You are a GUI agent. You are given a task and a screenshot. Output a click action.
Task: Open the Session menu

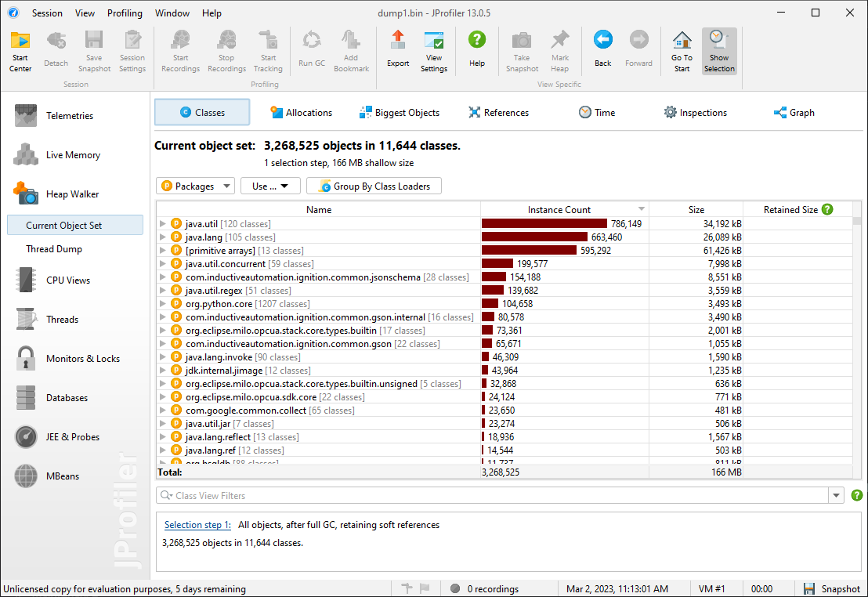pyautogui.click(x=47, y=13)
